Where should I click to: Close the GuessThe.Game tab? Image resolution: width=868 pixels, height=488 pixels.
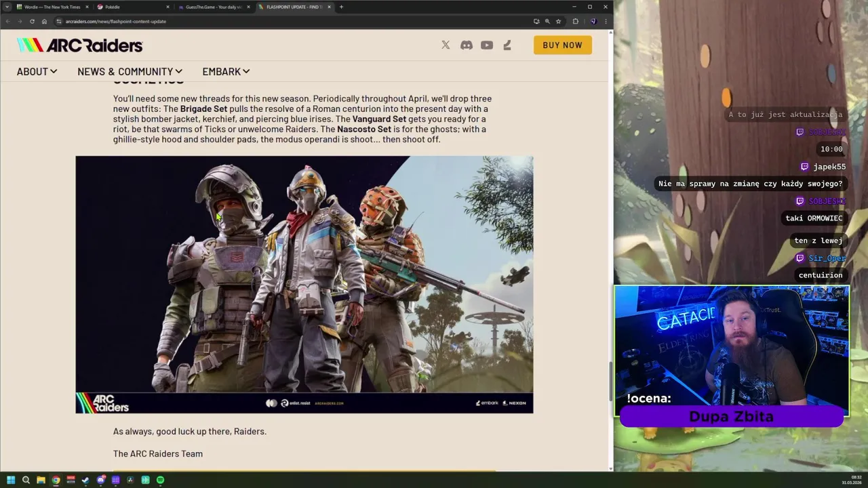tap(248, 7)
